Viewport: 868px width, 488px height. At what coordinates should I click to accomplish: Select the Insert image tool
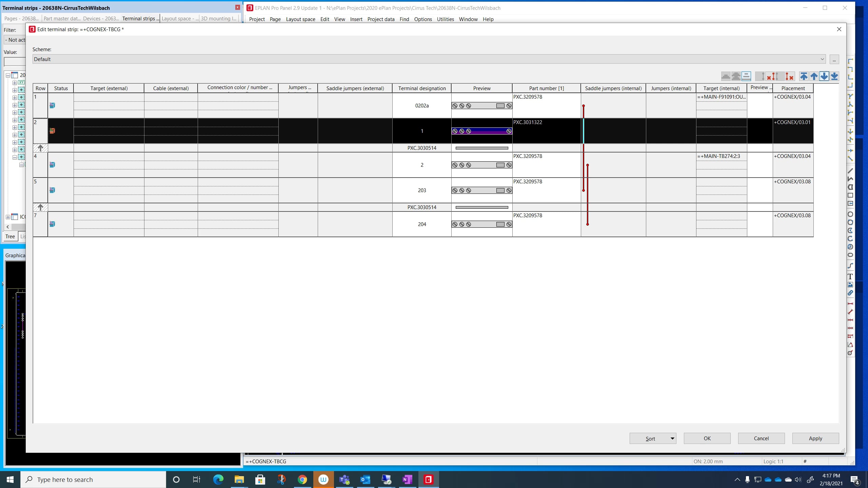pos(850,285)
